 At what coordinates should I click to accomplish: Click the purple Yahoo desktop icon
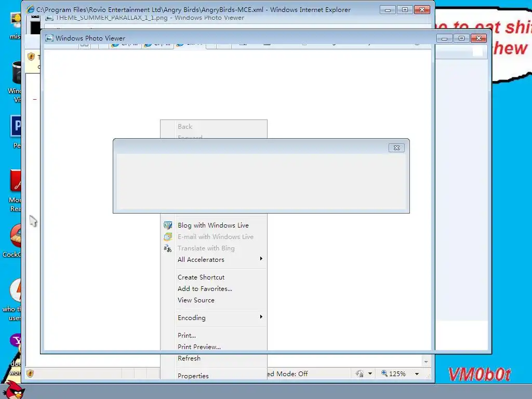click(x=16, y=340)
